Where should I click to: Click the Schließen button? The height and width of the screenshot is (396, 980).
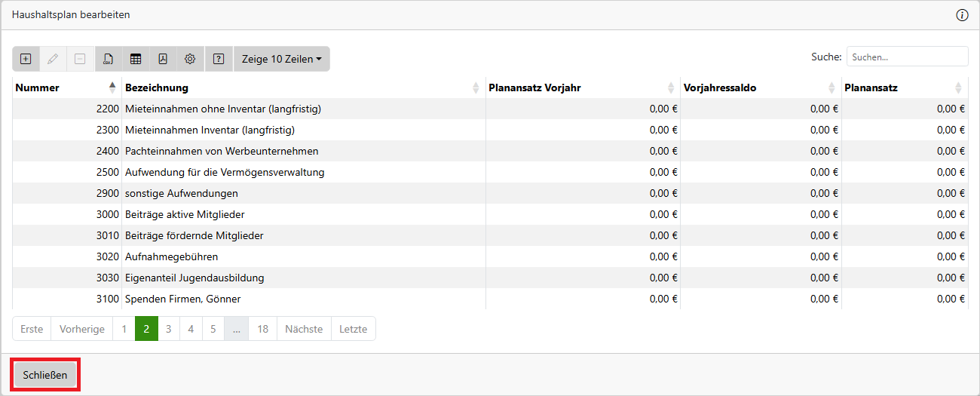45,375
